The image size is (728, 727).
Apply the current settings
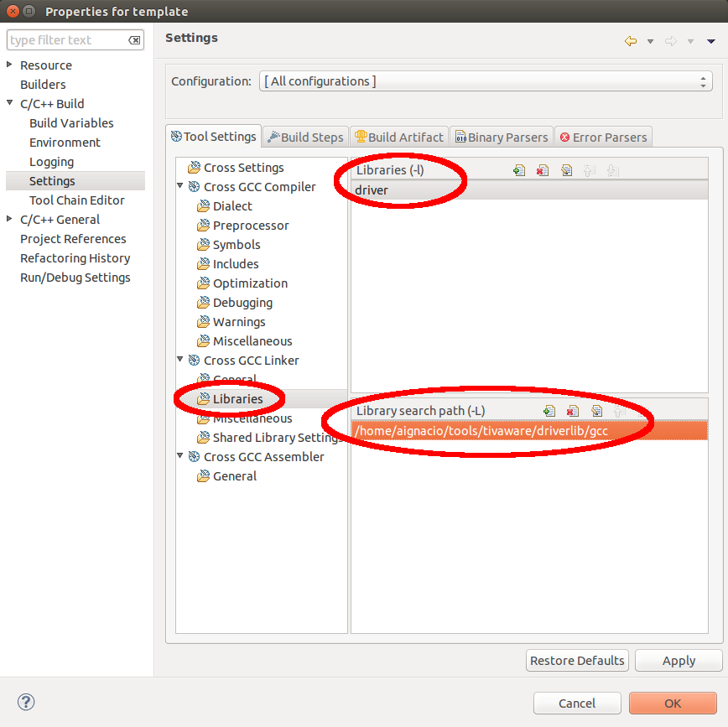[x=678, y=660]
